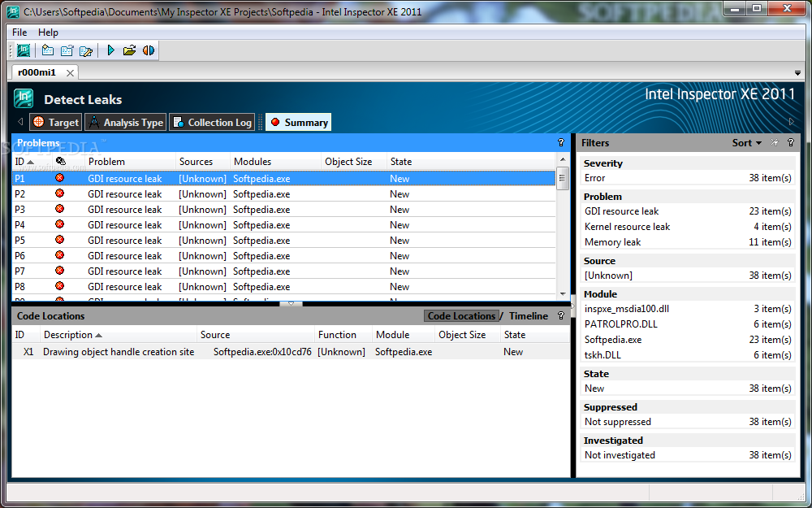Sort code locations by Description header
Image resolution: width=812 pixels, height=508 pixels.
click(x=119, y=335)
